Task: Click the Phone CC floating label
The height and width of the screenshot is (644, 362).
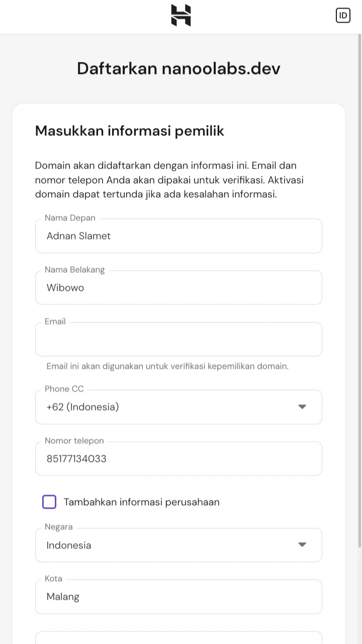Action: click(64, 389)
